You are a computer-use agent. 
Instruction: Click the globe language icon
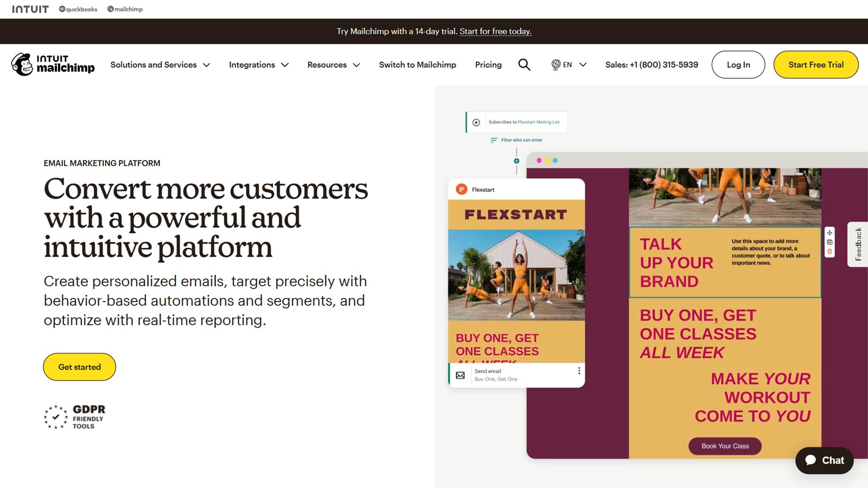[x=556, y=65]
